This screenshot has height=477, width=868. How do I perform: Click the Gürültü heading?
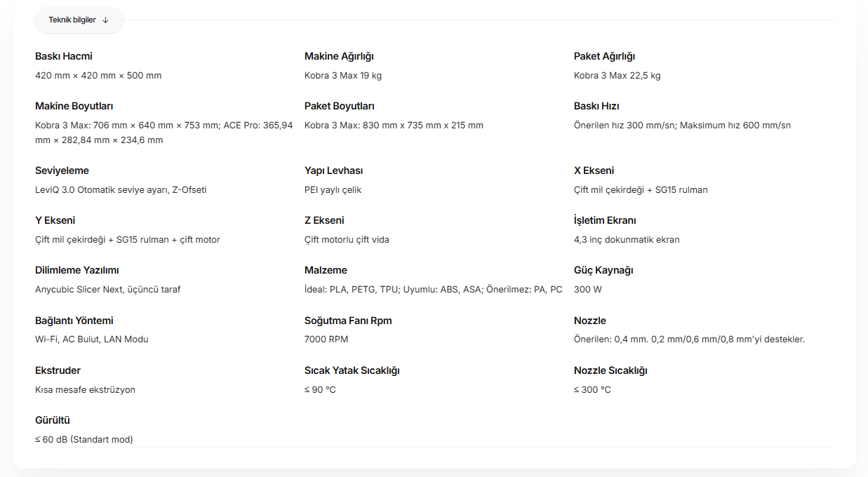click(x=53, y=420)
